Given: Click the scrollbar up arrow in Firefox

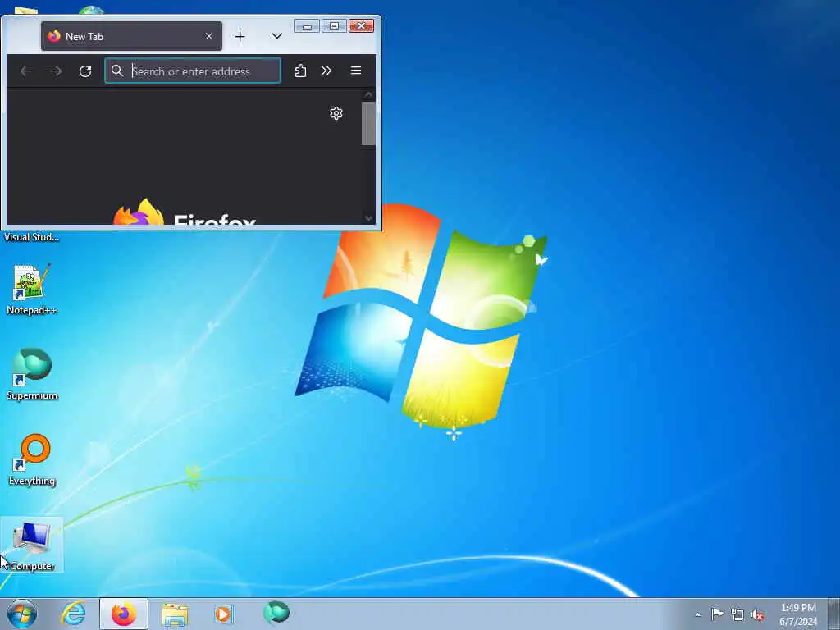Looking at the screenshot, I should point(368,95).
